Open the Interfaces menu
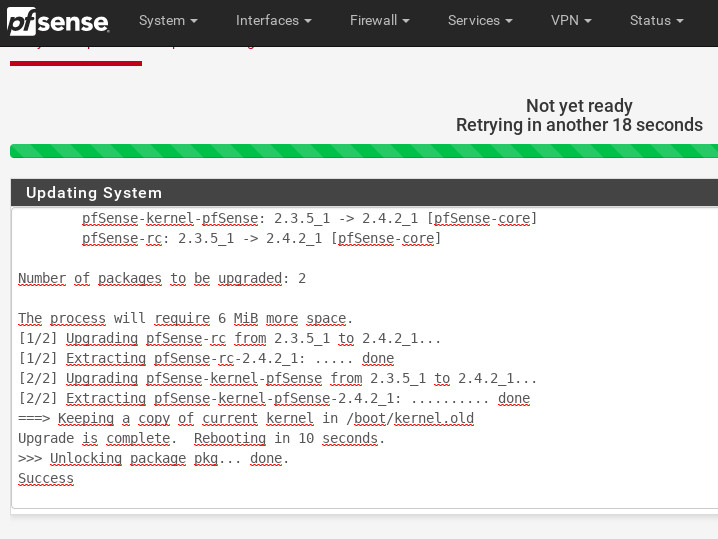 (x=273, y=21)
